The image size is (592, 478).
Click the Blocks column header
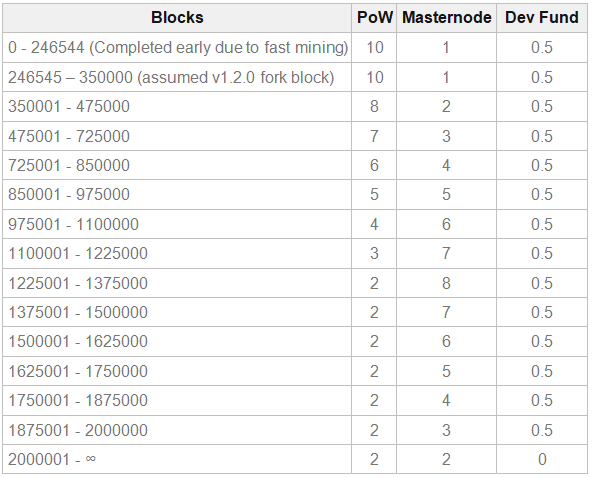pos(177,18)
